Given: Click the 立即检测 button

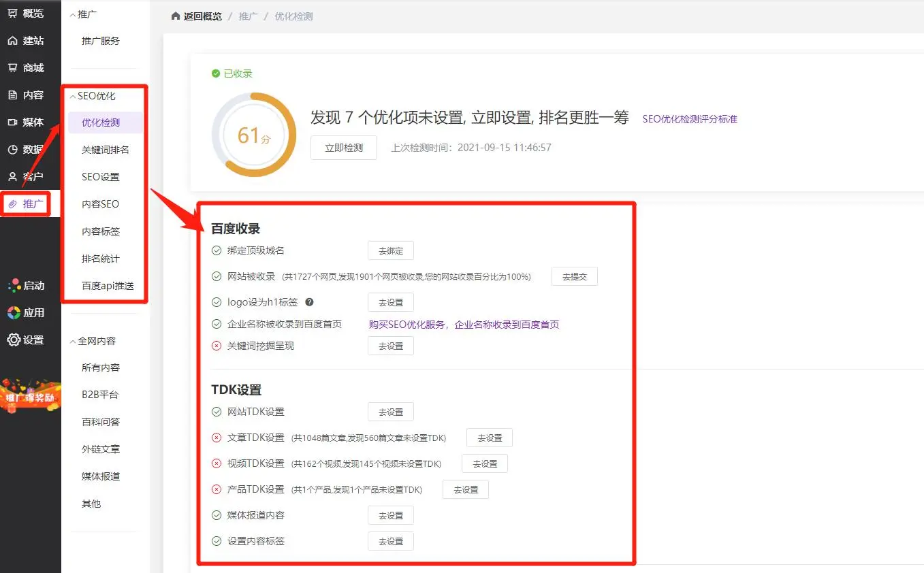Looking at the screenshot, I should [x=343, y=148].
